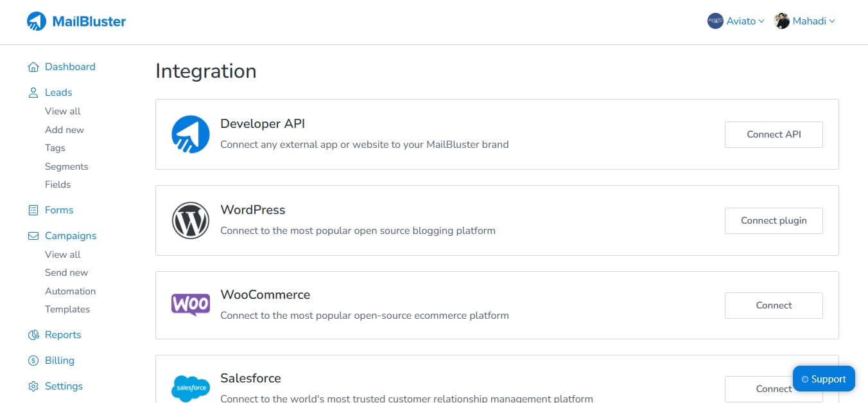Open Templates under Campaigns
868x403 pixels.
click(67, 309)
